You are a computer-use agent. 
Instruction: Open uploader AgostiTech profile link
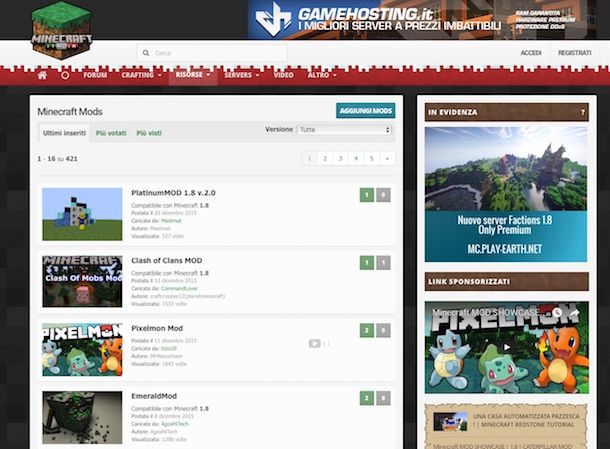click(x=175, y=424)
